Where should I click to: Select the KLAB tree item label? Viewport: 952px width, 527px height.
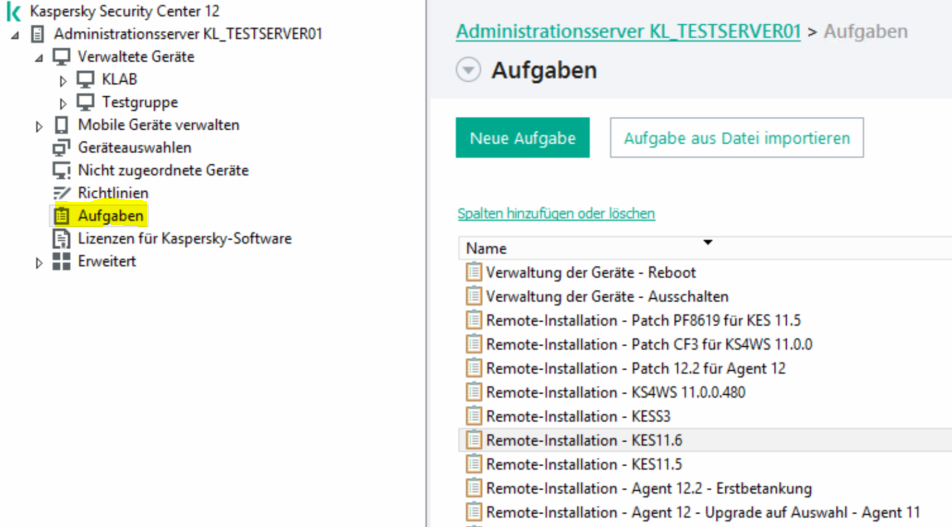(120, 80)
